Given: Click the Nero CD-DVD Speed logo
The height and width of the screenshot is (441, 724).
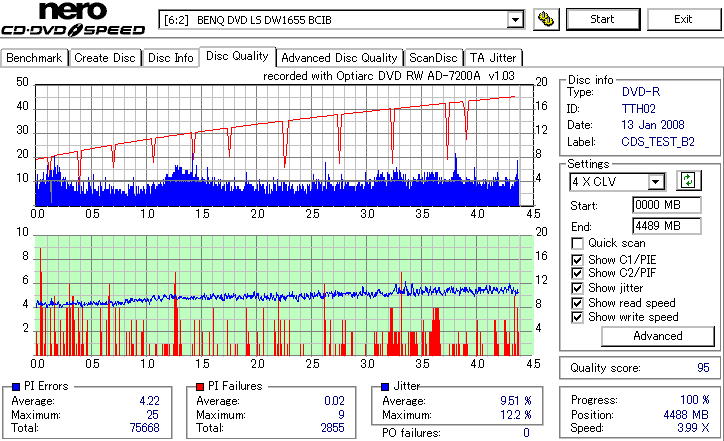Looking at the screenshot, I should (73, 19).
